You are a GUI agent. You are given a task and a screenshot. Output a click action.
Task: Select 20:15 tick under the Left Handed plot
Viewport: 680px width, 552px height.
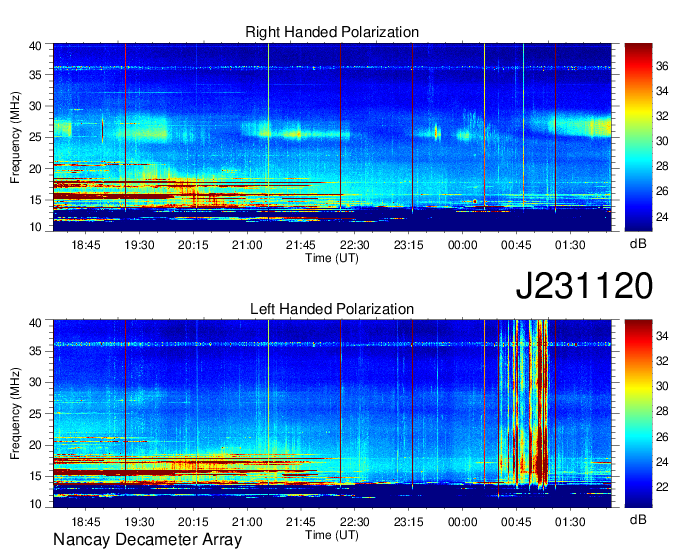coord(193,522)
